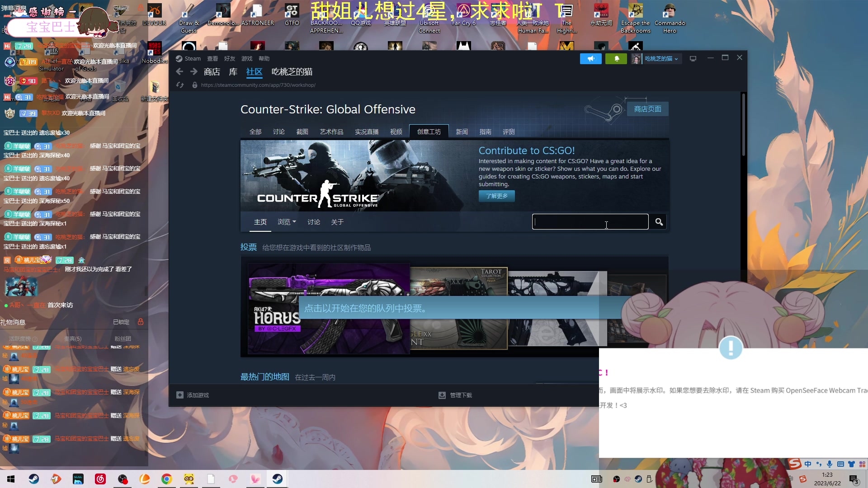Click the DEVOUR desktop shortcut

click(x=154, y=15)
